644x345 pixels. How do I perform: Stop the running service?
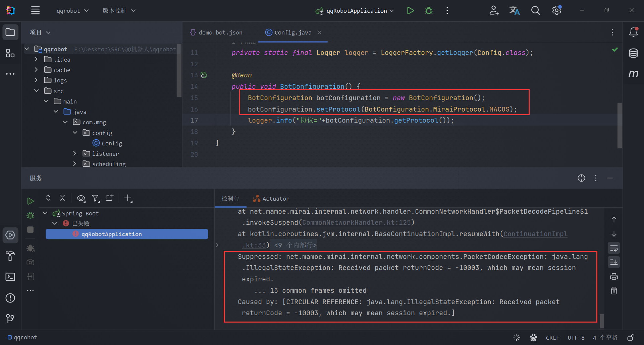[x=30, y=229]
